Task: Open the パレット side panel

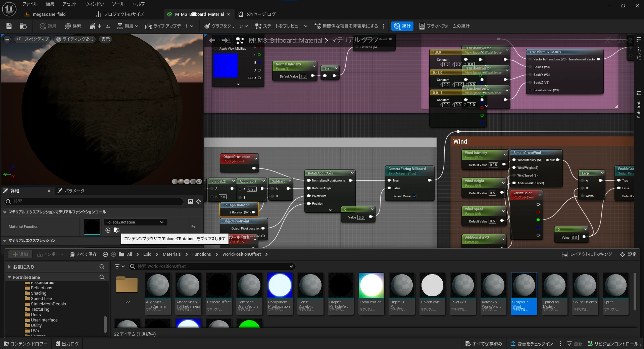Action: coord(639,49)
